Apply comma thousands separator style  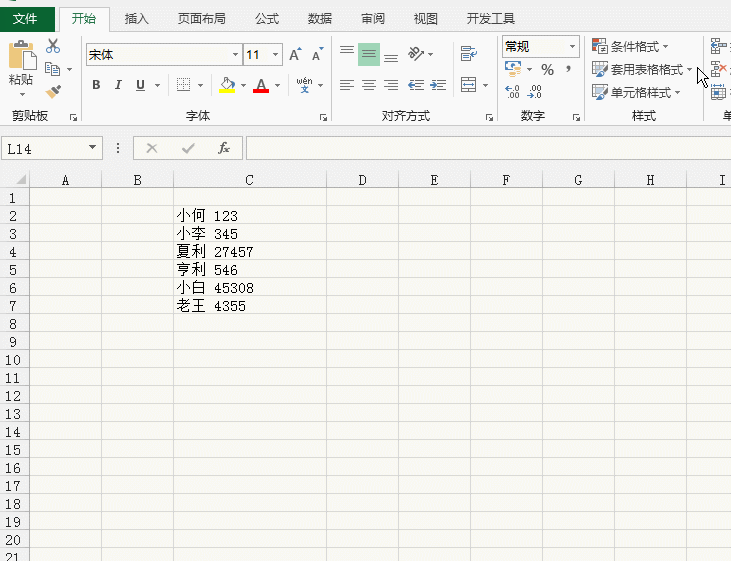[568, 70]
